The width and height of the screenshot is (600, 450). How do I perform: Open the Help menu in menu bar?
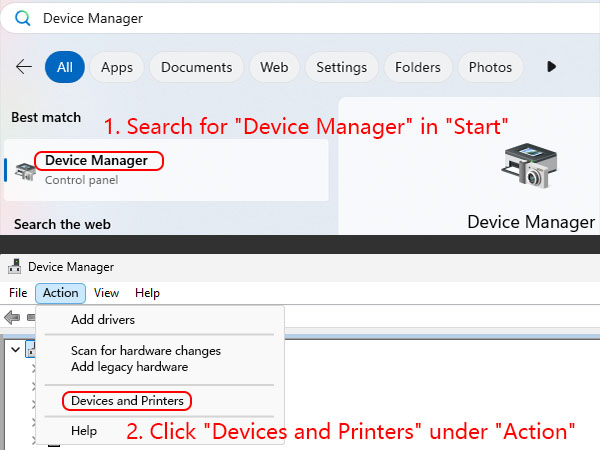147,293
